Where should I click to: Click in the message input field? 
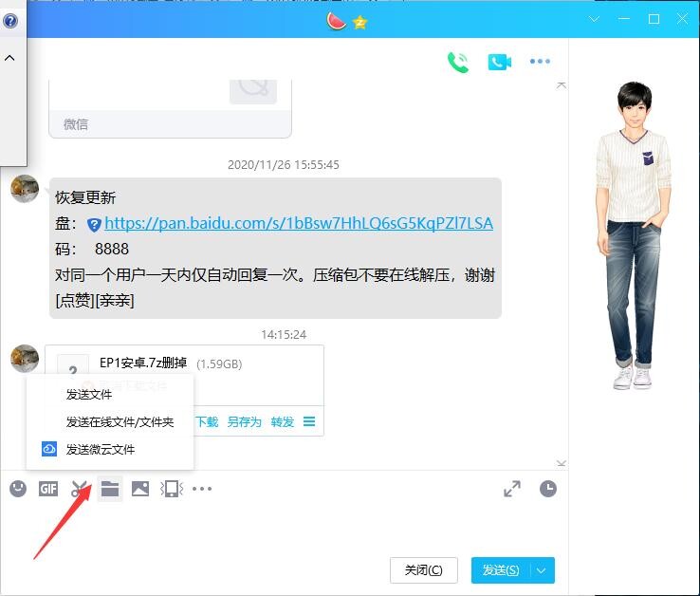(x=285, y=527)
